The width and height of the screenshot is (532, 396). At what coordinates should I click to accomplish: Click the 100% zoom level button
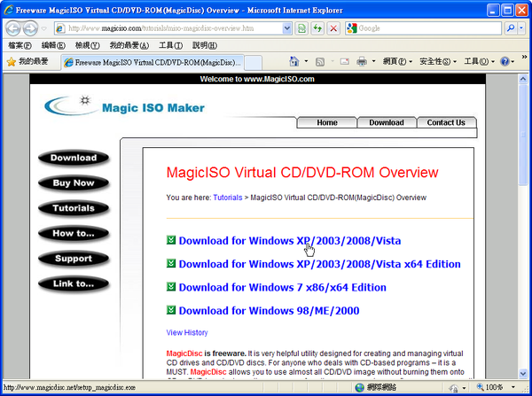pyautogui.click(x=489, y=387)
